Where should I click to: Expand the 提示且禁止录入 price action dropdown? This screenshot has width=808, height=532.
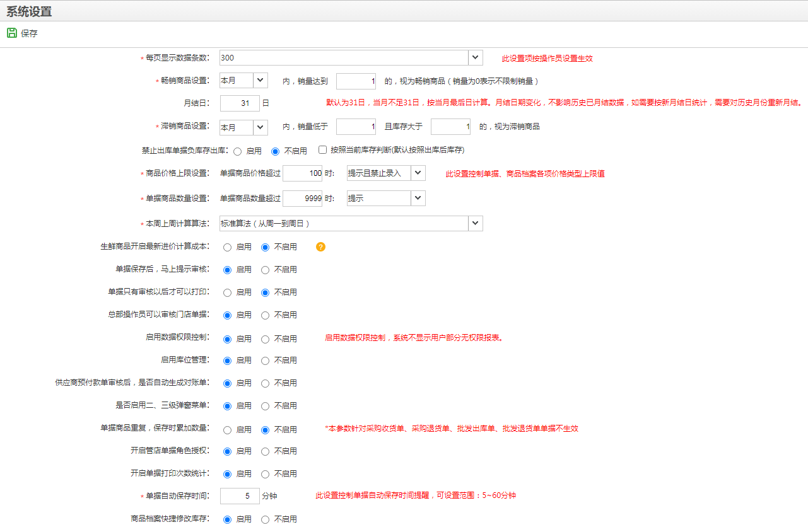click(418, 173)
